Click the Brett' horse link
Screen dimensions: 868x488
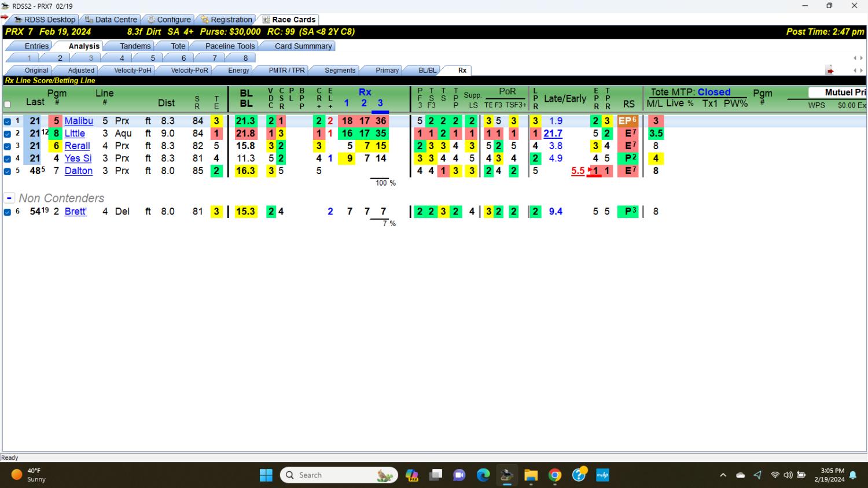(x=76, y=212)
